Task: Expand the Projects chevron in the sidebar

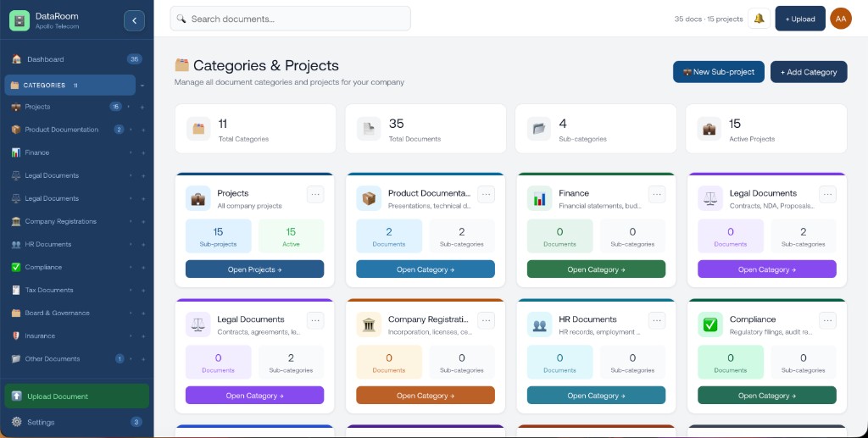Action: tap(129, 107)
